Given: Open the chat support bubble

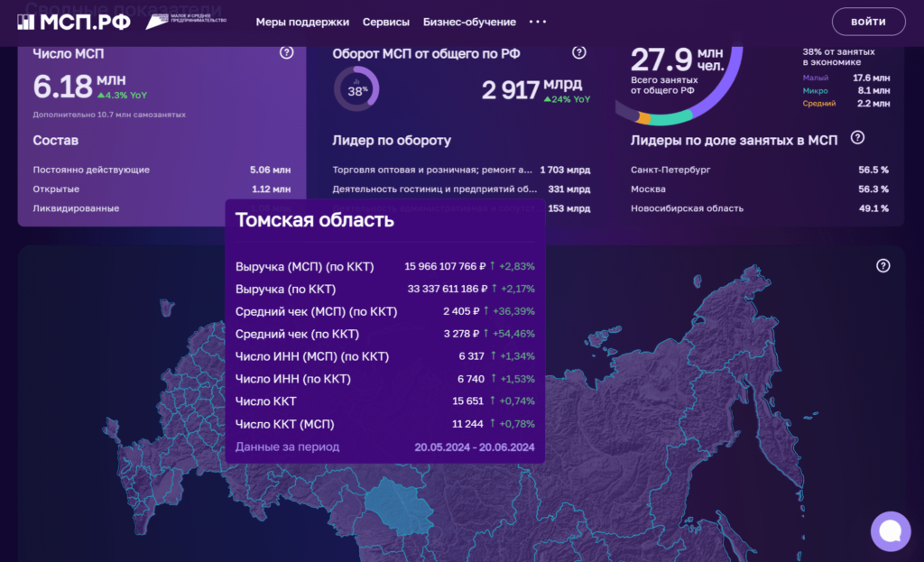Looking at the screenshot, I should [890, 530].
